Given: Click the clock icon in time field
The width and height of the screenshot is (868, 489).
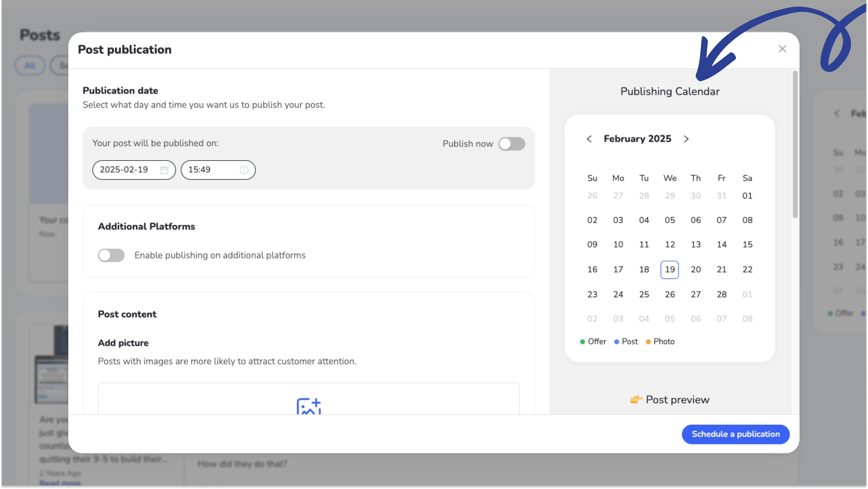Looking at the screenshot, I should point(244,170).
